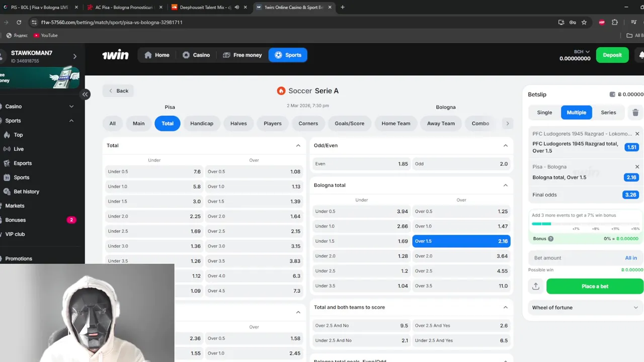Click the ABP extension icon
This screenshot has width=644, height=362.
point(602,22)
